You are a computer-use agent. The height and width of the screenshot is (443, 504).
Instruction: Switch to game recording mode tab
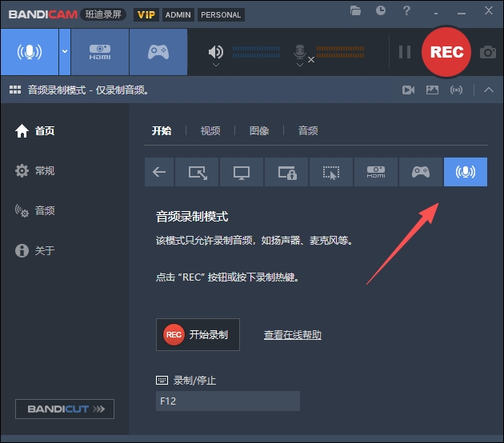click(x=158, y=52)
